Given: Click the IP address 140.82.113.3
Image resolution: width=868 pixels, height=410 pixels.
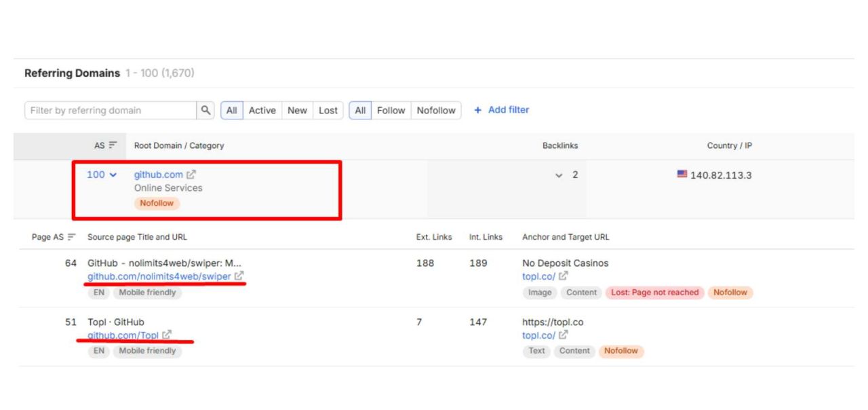Looking at the screenshot, I should [721, 175].
